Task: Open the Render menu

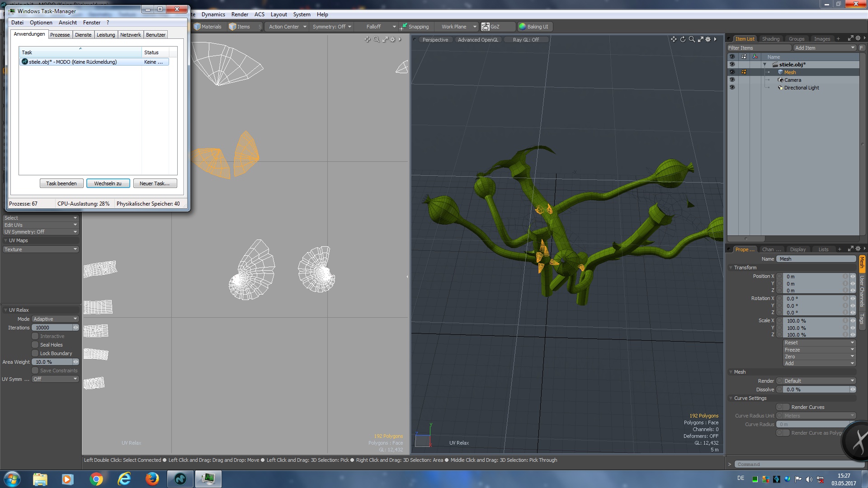Action: pyautogui.click(x=240, y=14)
